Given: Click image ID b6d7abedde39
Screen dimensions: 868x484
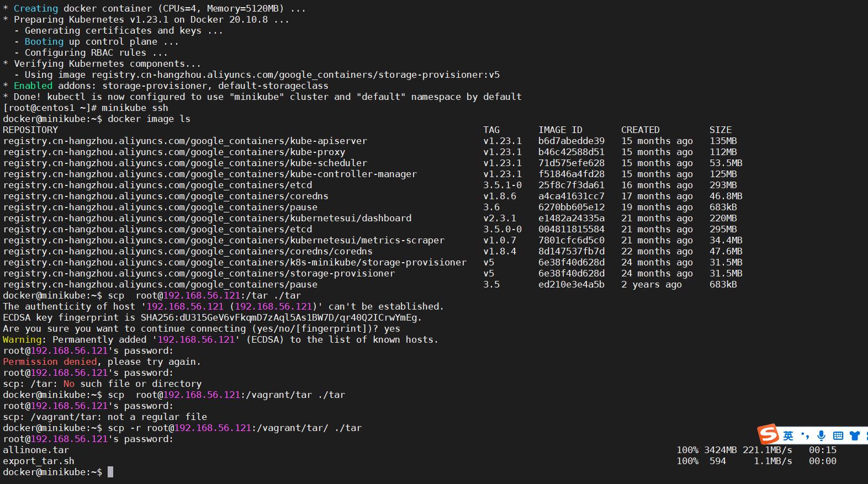Looking at the screenshot, I should point(571,141).
